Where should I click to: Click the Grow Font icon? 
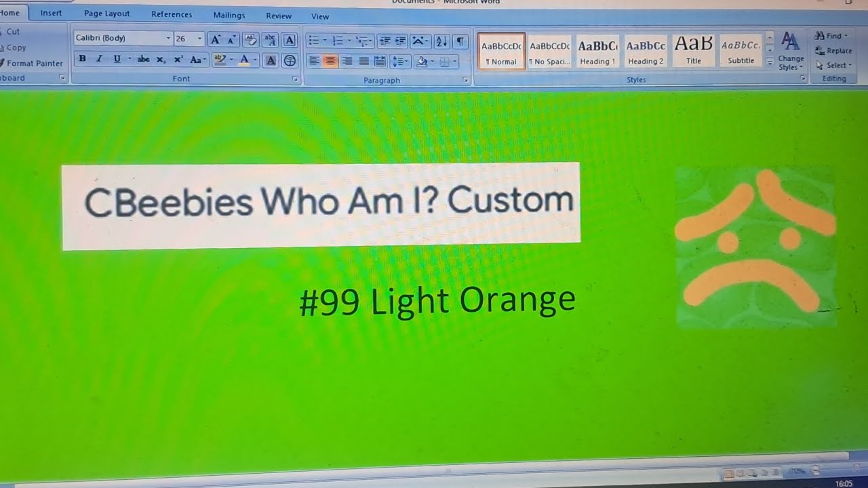point(216,40)
